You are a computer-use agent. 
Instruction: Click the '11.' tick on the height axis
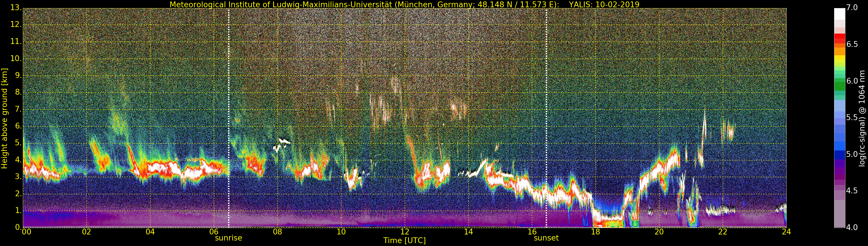(16, 41)
